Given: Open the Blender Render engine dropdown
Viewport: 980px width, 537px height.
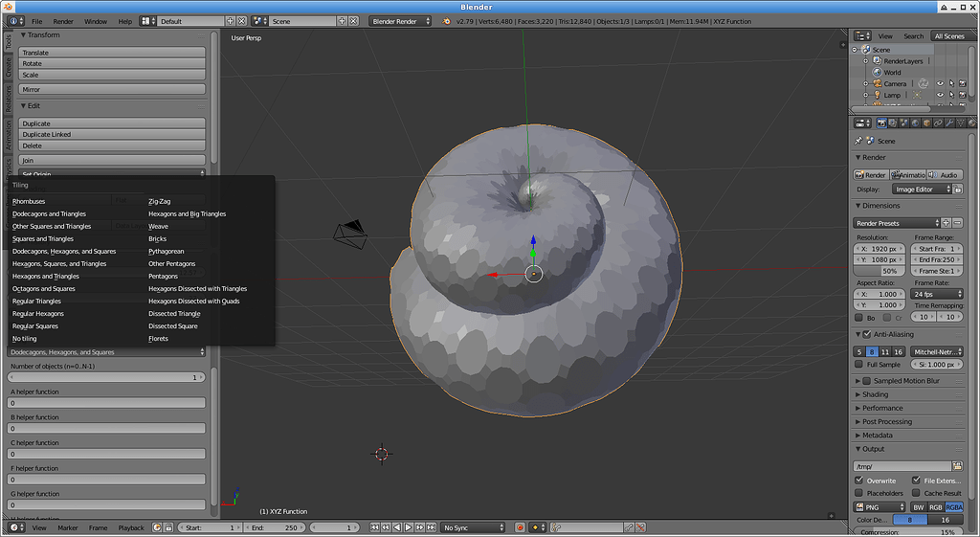Looking at the screenshot, I should point(400,21).
